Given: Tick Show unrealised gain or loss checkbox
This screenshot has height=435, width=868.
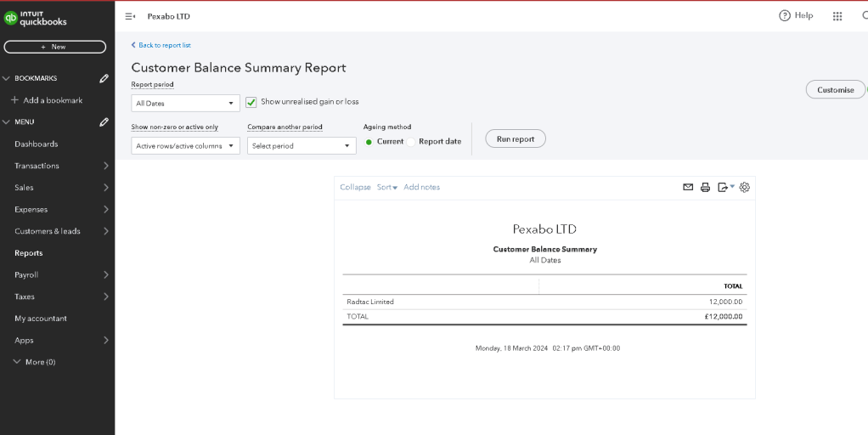Looking at the screenshot, I should [x=251, y=103].
